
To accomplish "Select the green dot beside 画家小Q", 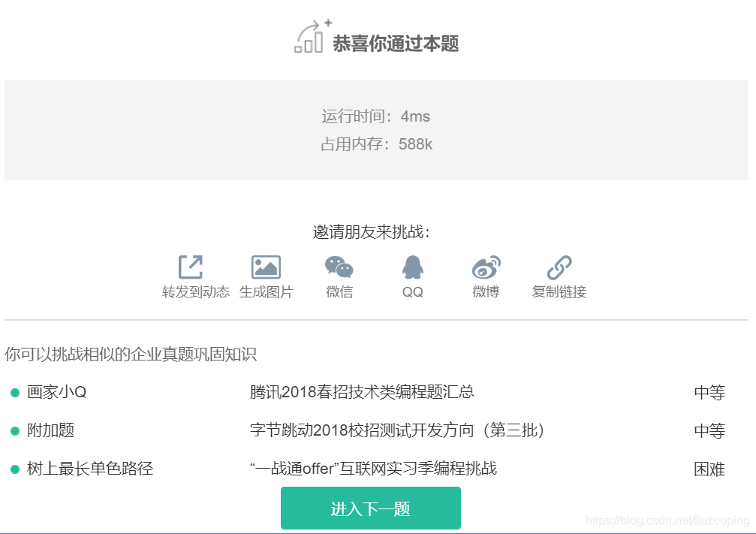I will click(x=15, y=393).
